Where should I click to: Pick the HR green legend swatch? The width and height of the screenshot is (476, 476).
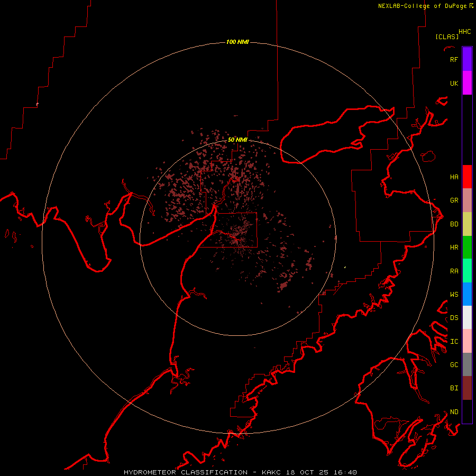click(x=467, y=248)
